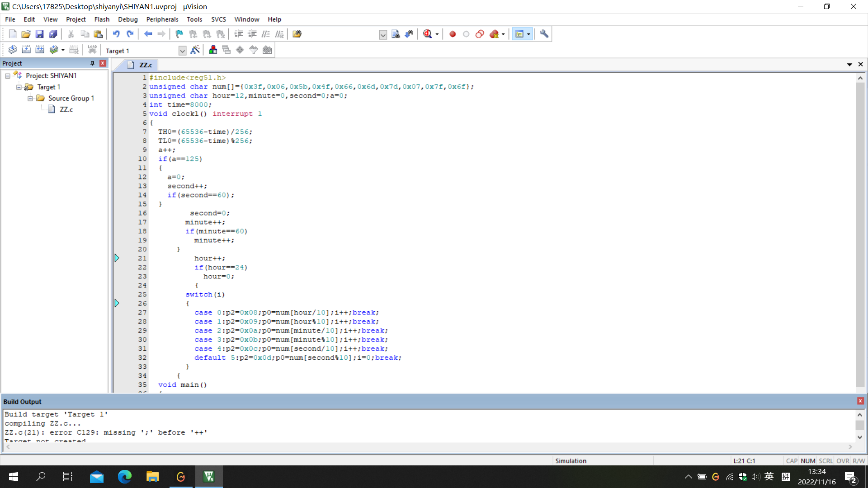Cut selected text with scissors icon
This screenshot has height=488, width=868.
pos(71,34)
